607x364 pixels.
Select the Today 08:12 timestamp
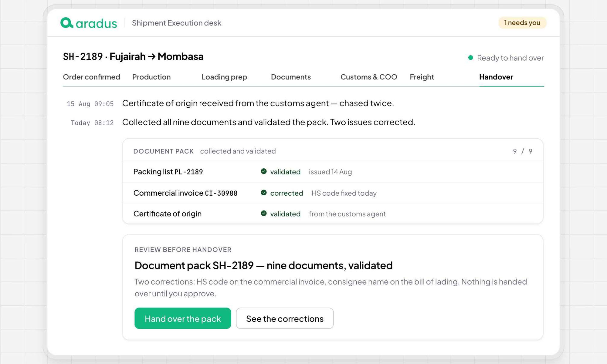coord(92,123)
